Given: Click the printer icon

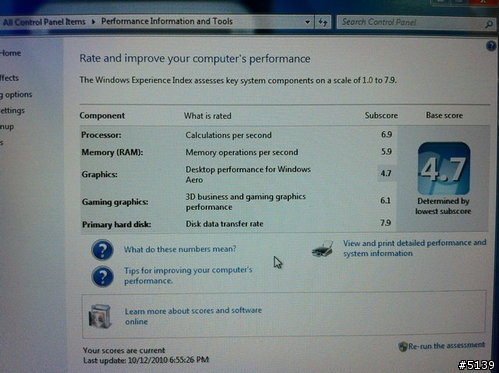Looking at the screenshot, I should [x=323, y=249].
